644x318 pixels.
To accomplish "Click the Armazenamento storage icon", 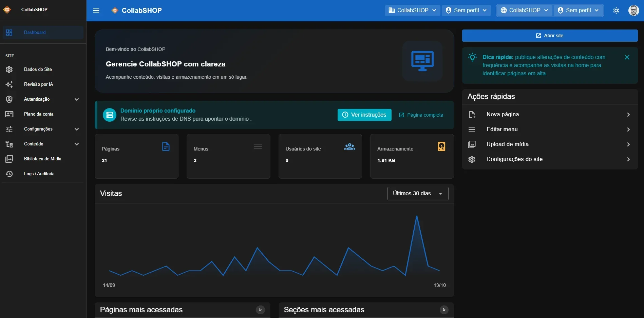I will (441, 146).
